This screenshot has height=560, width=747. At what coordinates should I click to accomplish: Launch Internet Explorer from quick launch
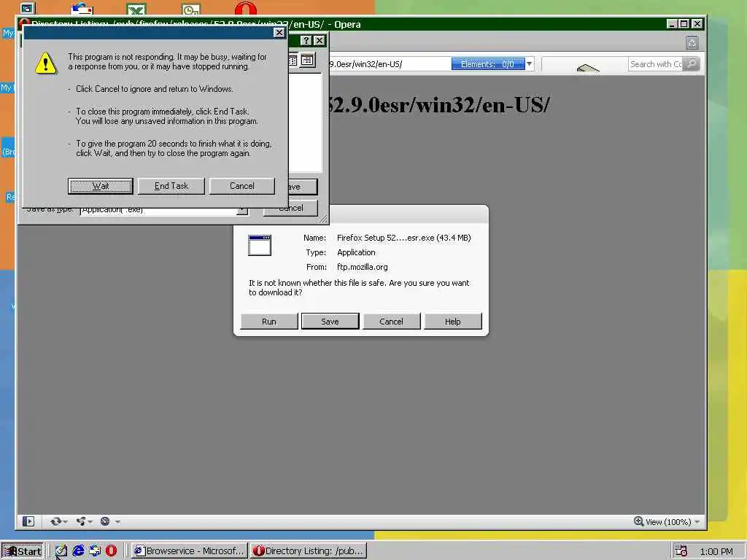78,551
